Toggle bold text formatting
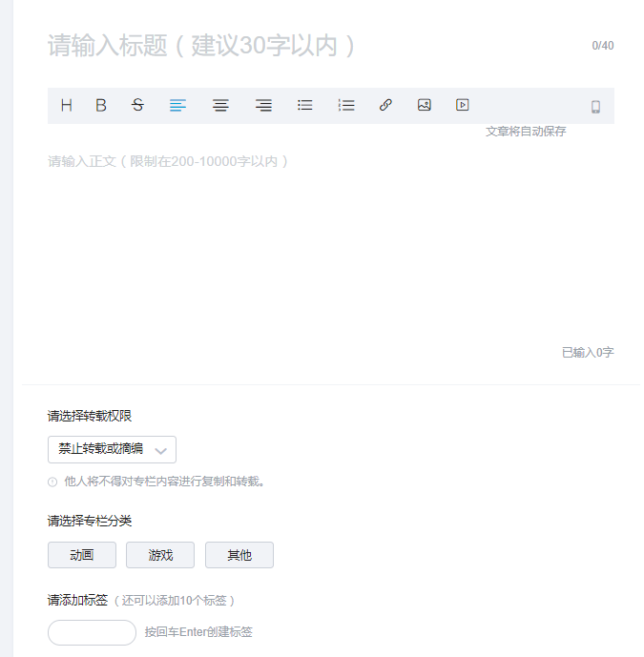 point(101,106)
